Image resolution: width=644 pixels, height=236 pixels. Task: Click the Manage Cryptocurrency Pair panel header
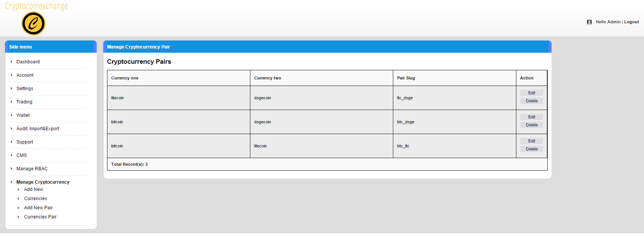(327, 47)
